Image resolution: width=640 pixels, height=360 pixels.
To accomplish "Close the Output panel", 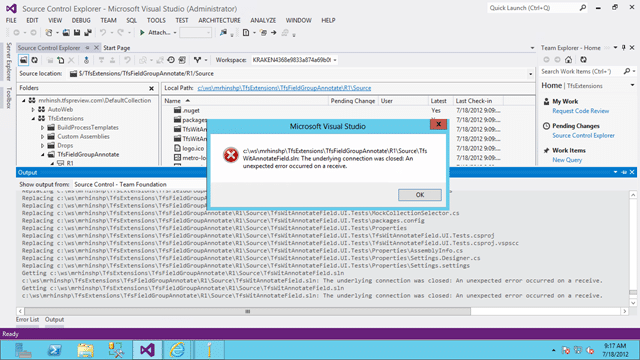I will tap(632, 173).
